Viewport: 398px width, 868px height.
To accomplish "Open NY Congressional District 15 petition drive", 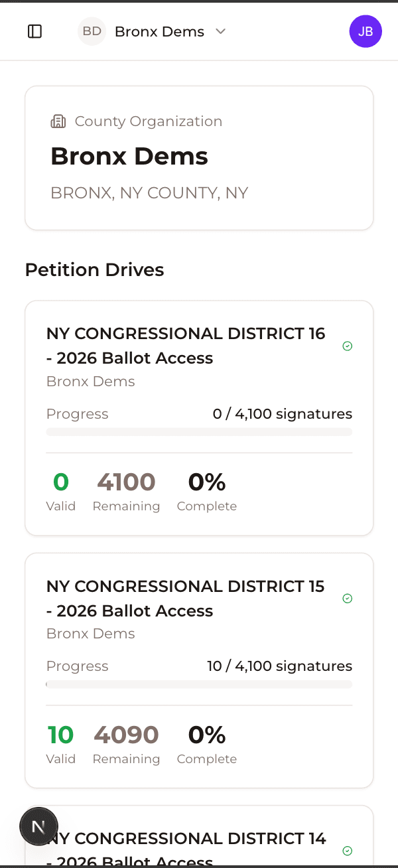I will click(x=186, y=598).
